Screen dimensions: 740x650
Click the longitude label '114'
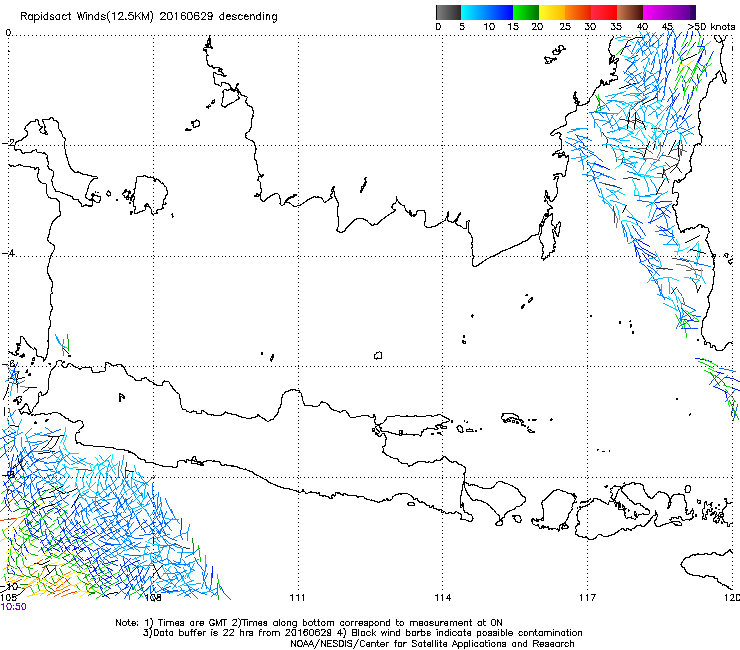click(442, 598)
